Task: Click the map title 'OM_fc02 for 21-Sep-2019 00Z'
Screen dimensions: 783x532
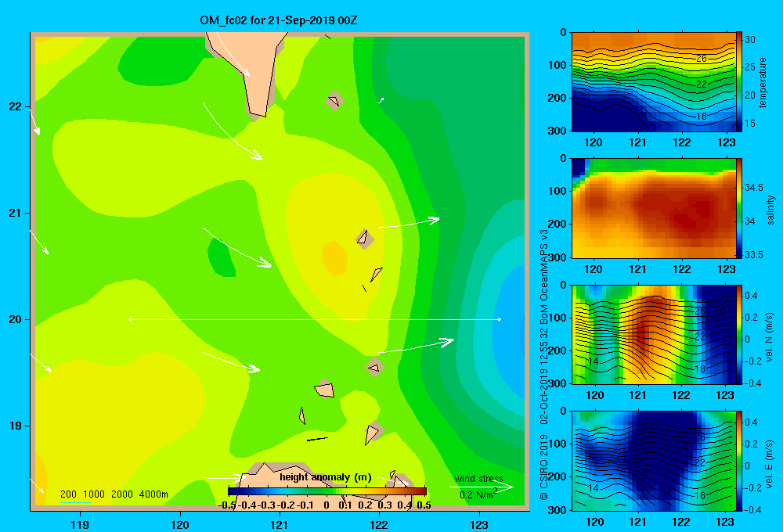Action: tap(278, 20)
